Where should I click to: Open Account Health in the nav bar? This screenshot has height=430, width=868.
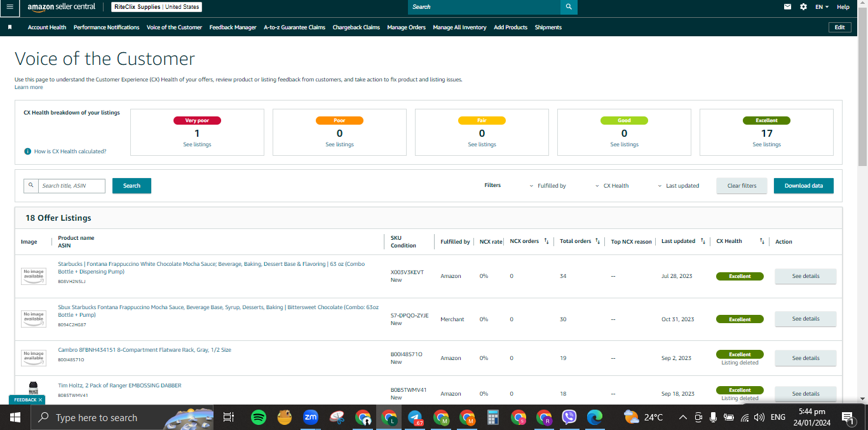[47, 27]
